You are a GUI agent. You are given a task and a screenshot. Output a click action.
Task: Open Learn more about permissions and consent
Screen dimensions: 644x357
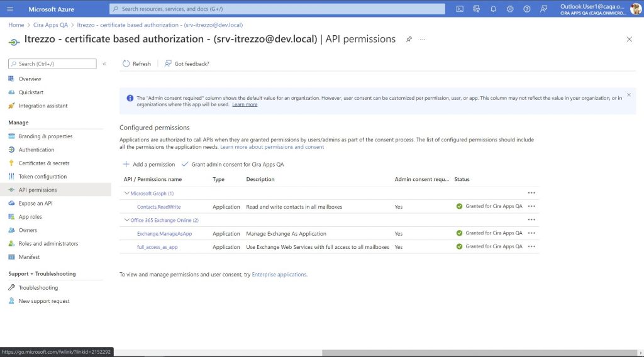click(272, 147)
